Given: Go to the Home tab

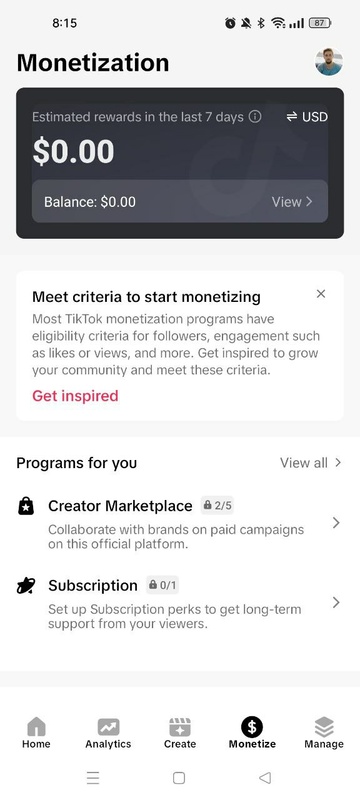Looking at the screenshot, I should [x=36, y=733].
